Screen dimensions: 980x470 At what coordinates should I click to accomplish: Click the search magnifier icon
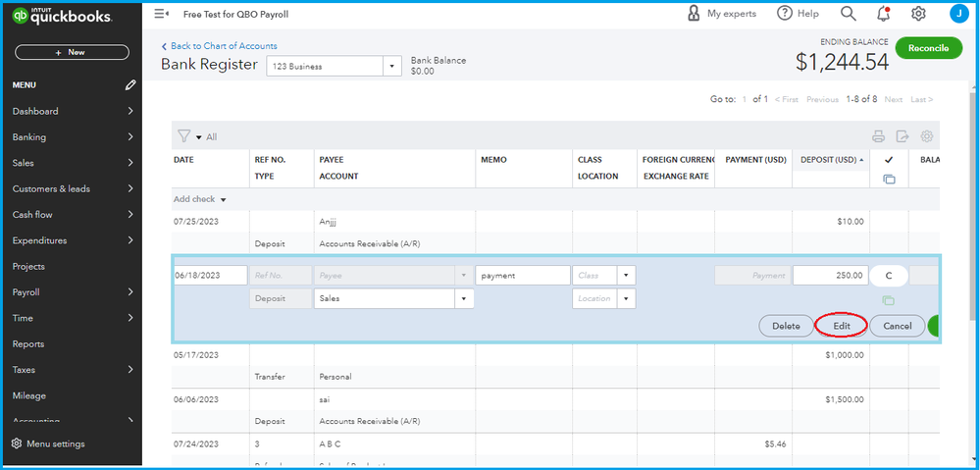point(848,14)
